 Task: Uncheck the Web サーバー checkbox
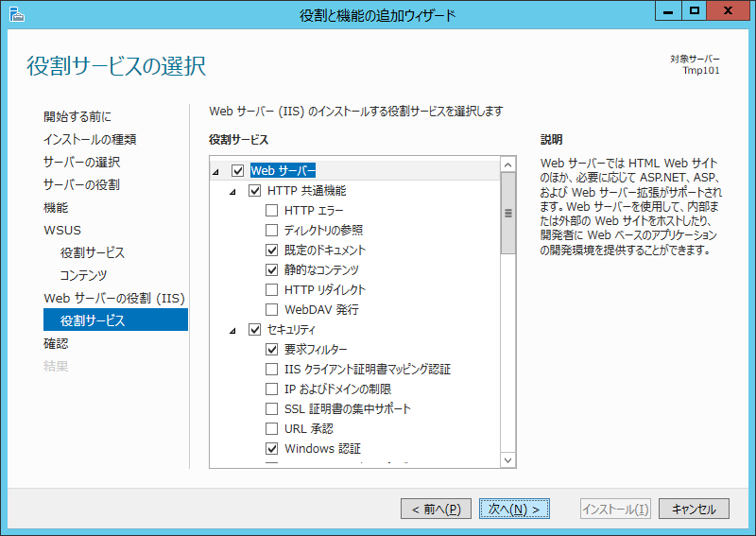[238, 170]
